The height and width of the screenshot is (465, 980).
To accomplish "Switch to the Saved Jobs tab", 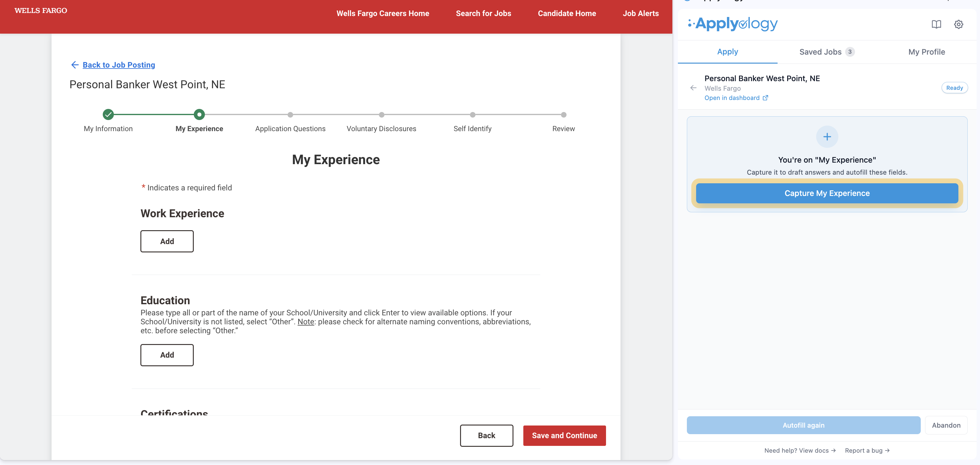I will pos(827,52).
